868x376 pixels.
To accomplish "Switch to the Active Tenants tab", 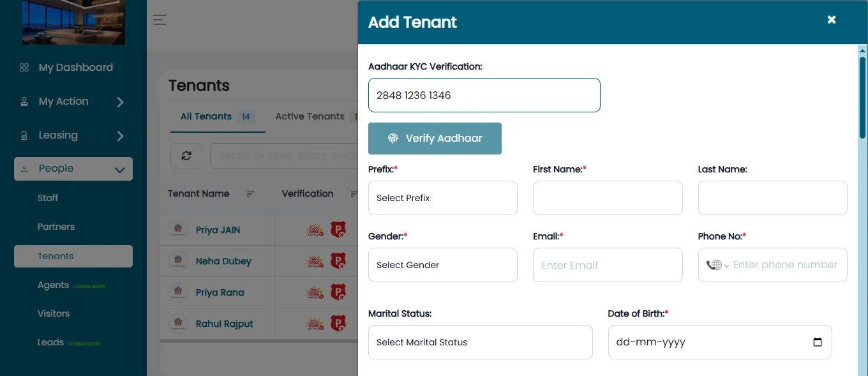I will coord(310,117).
